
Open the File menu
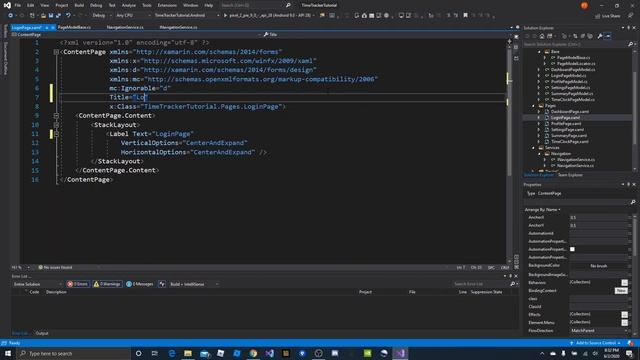18,5
